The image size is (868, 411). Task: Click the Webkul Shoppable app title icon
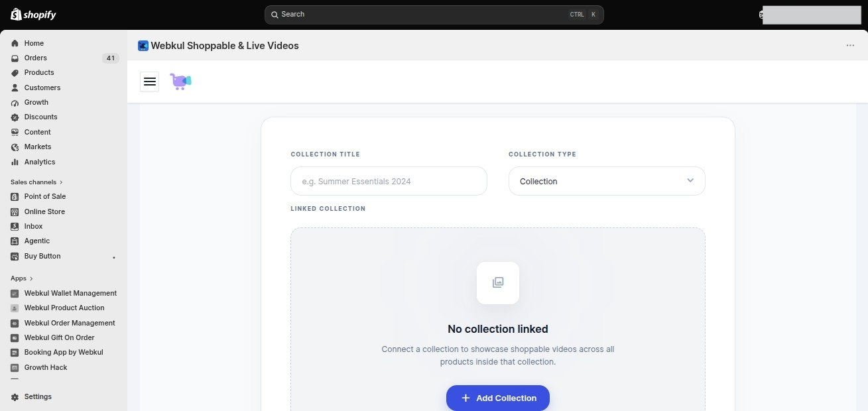143,46
